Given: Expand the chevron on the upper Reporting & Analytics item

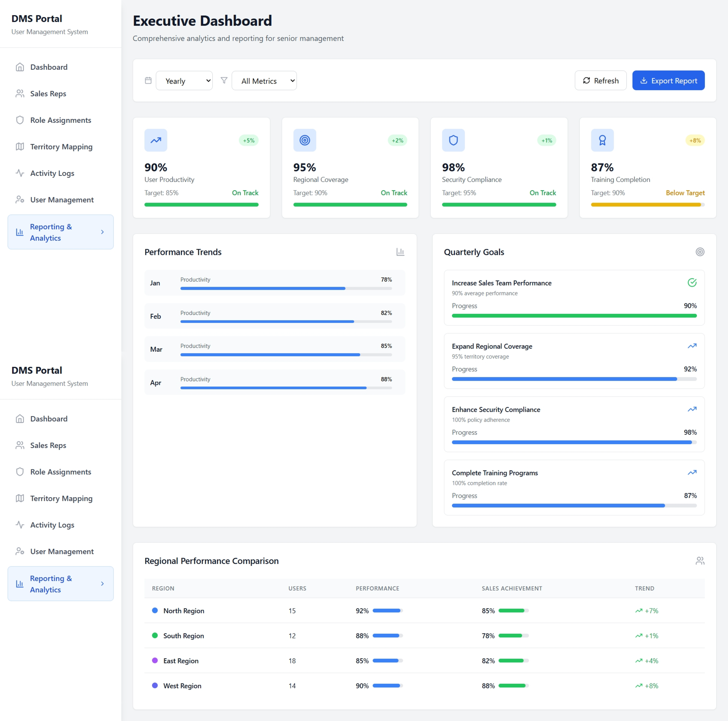Looking at the screenshot, I should click(x=102, y=232).
